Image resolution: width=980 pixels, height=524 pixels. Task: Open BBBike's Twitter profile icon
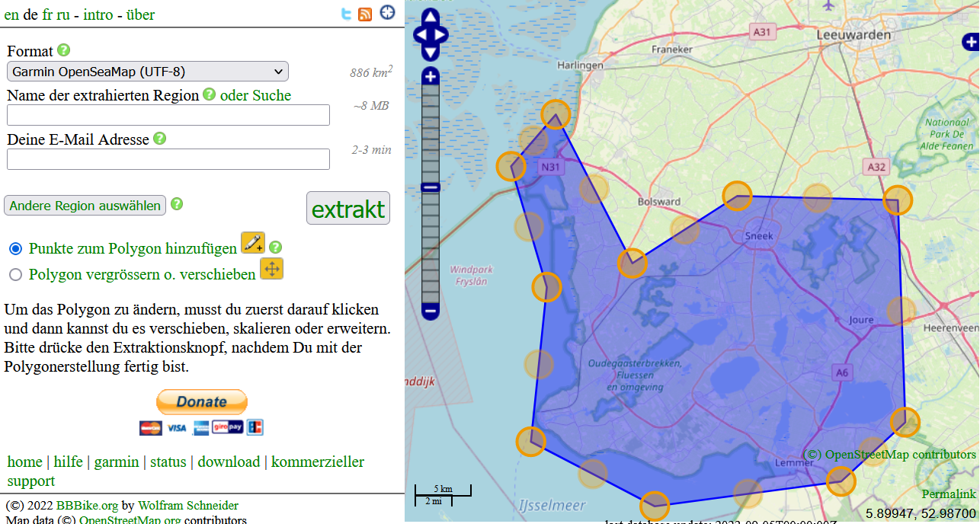coord(346,13)
